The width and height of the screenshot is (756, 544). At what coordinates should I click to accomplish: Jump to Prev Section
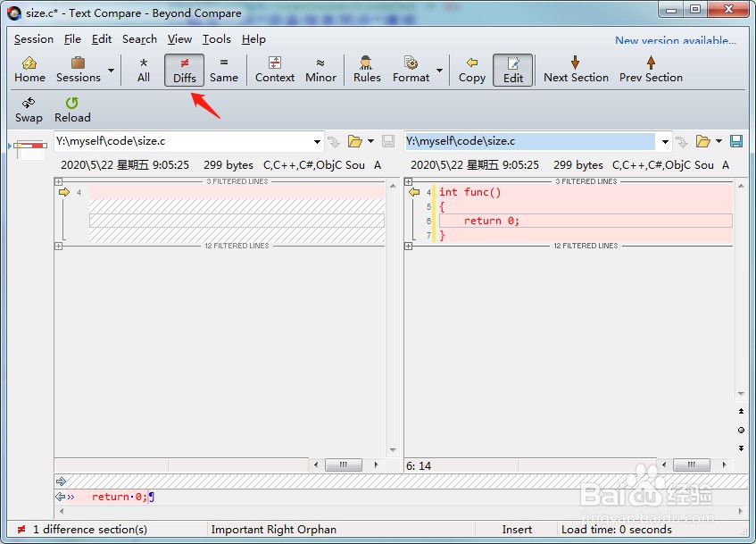coord(651,70)
